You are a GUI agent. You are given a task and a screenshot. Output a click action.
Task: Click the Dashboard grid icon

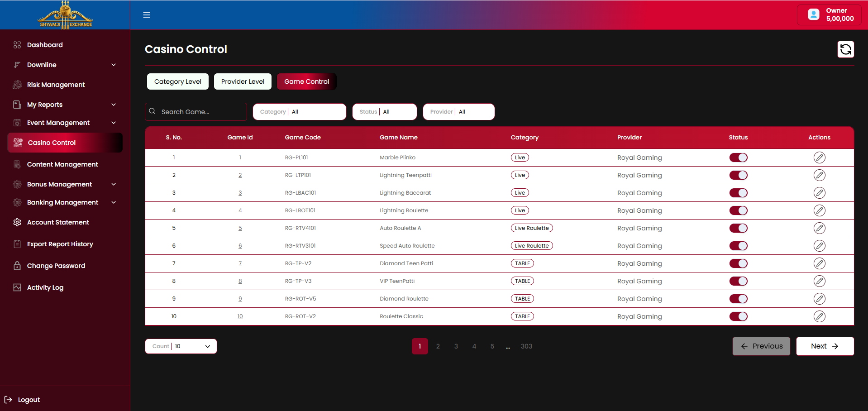(x=17, y=45)
